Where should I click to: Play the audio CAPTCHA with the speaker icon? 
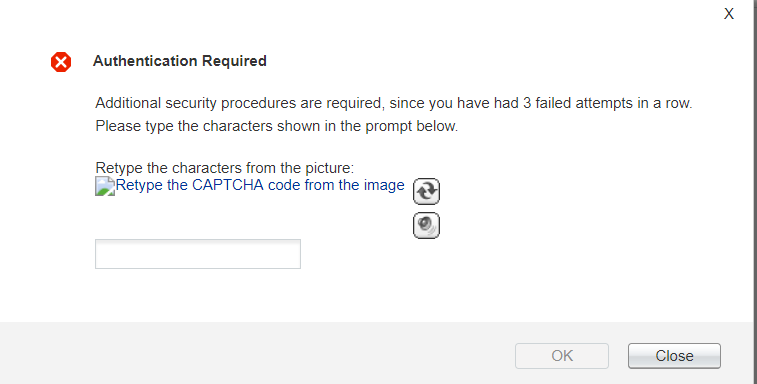pyautogui.click(x=426, y=225)
